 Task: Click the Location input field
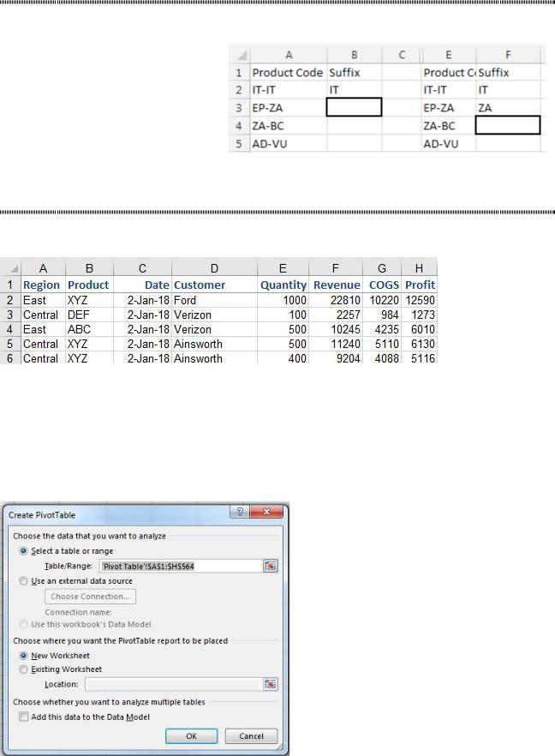(x=173, y=684)
